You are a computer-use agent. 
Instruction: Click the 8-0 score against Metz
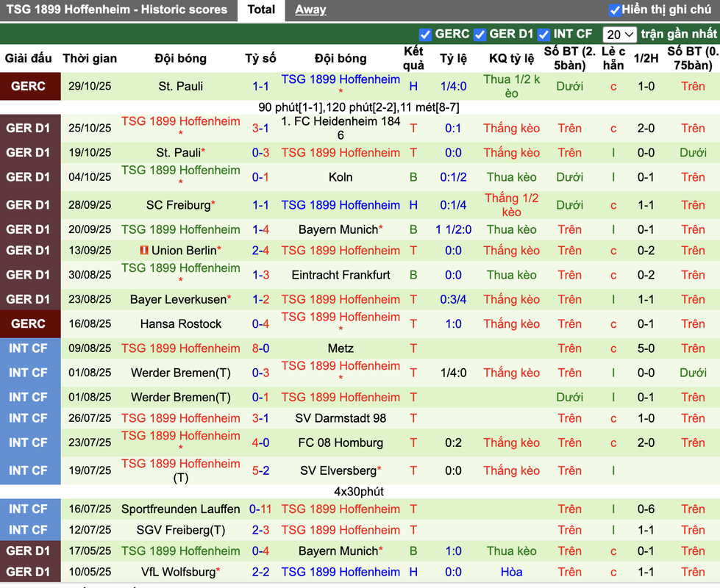click(x=260, y=348)
